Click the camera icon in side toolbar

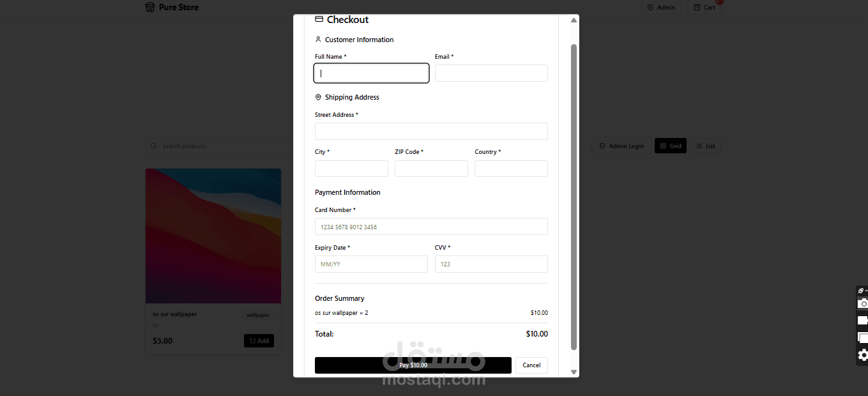coord(863,303)
